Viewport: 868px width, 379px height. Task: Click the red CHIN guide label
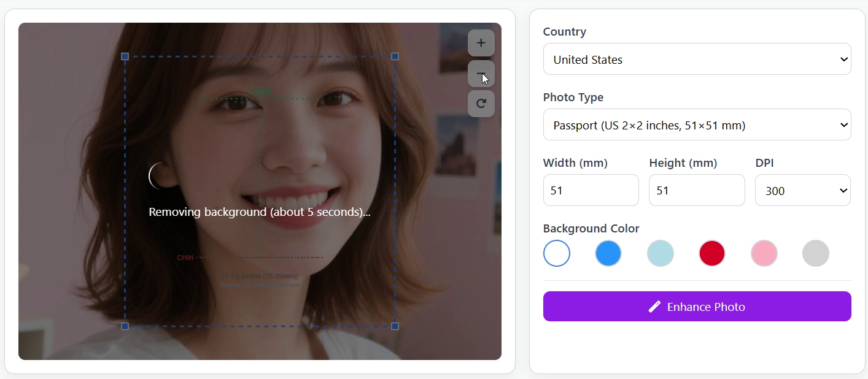[x=185, y=258]
